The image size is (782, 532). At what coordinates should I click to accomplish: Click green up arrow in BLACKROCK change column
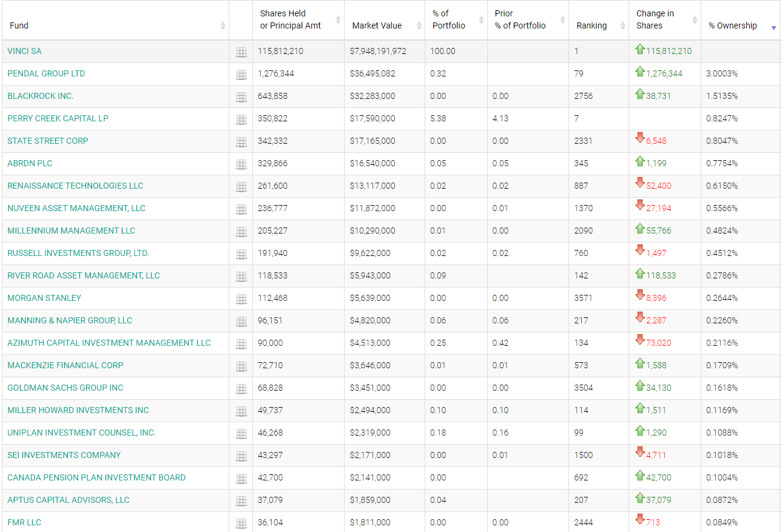[640, 94]
